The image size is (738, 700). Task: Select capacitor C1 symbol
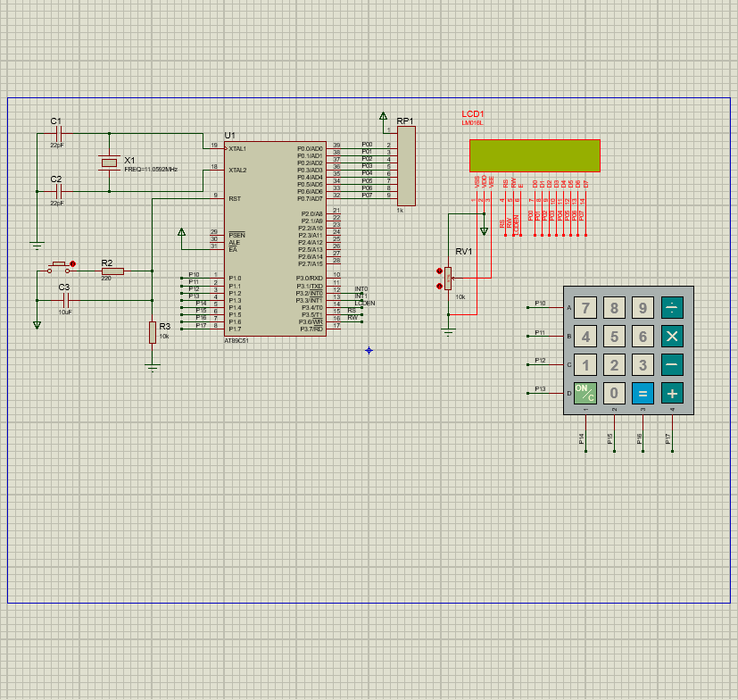[58, 134]
